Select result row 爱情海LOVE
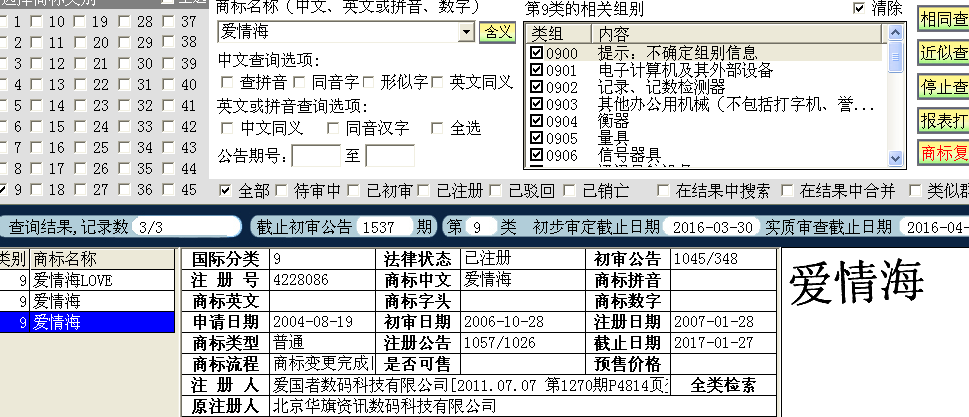 coord(87,280)
